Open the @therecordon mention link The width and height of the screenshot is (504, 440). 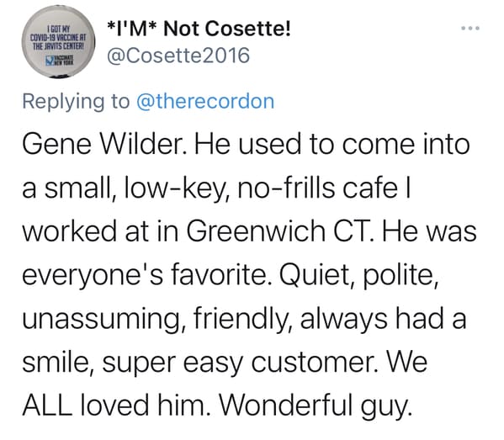pos(205,102)
